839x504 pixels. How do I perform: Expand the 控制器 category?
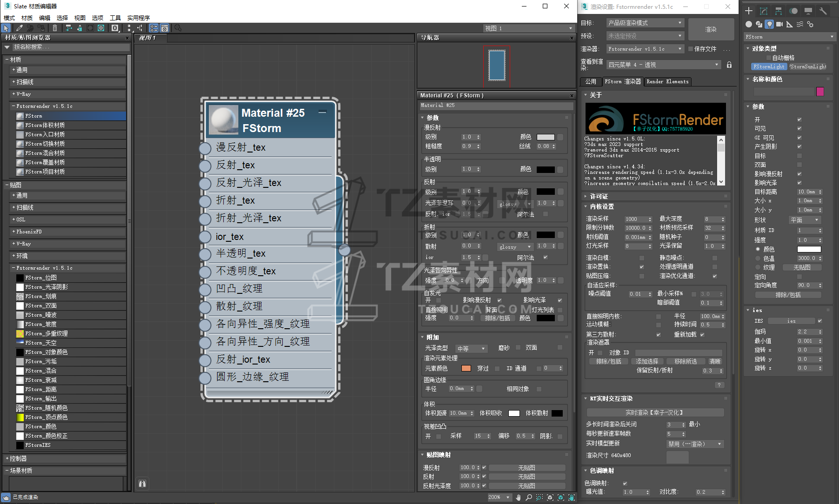tap(19, 458)
